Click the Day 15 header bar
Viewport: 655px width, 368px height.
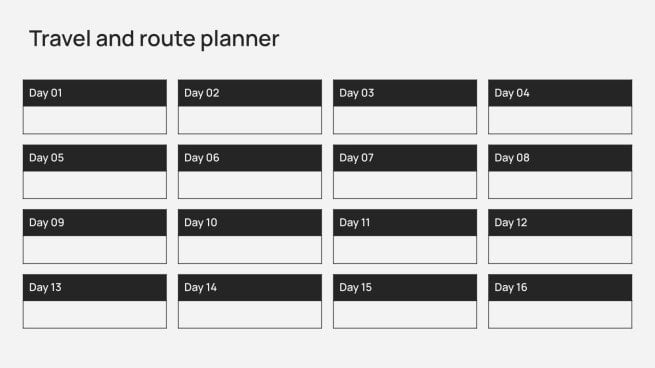405,287
